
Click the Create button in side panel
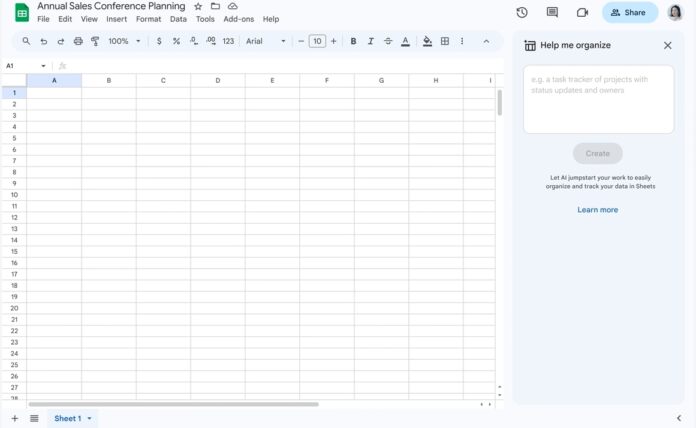[597, 153]
